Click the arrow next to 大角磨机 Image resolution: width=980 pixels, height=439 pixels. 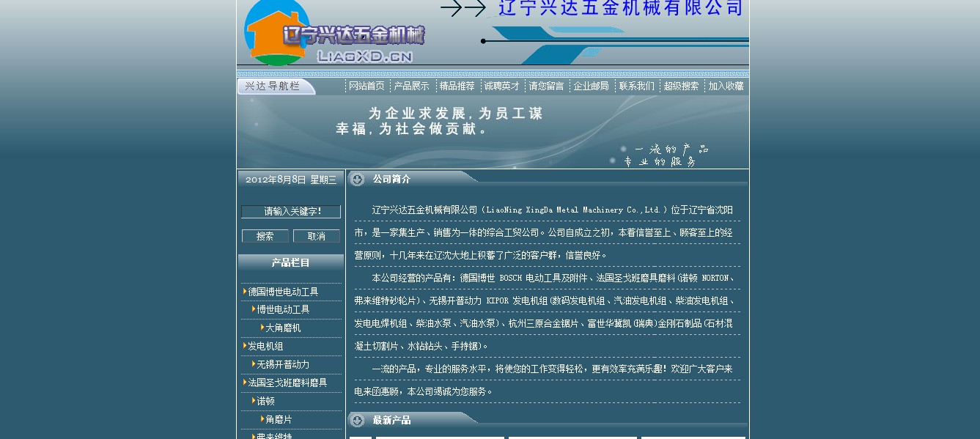[x=262, y=328]
